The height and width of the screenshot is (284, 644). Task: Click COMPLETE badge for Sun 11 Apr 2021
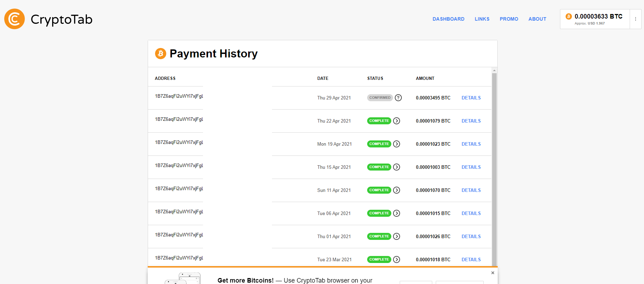coord(379,190)
